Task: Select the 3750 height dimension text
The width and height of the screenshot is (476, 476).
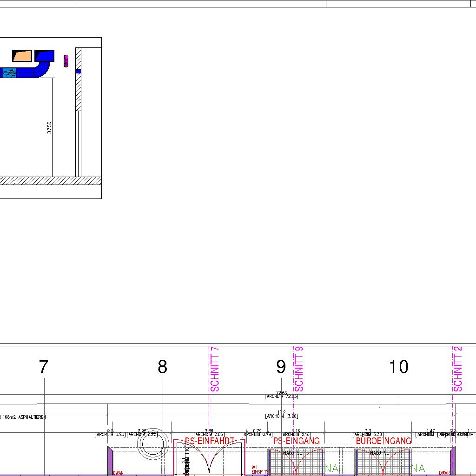Action: coord(50,128)
